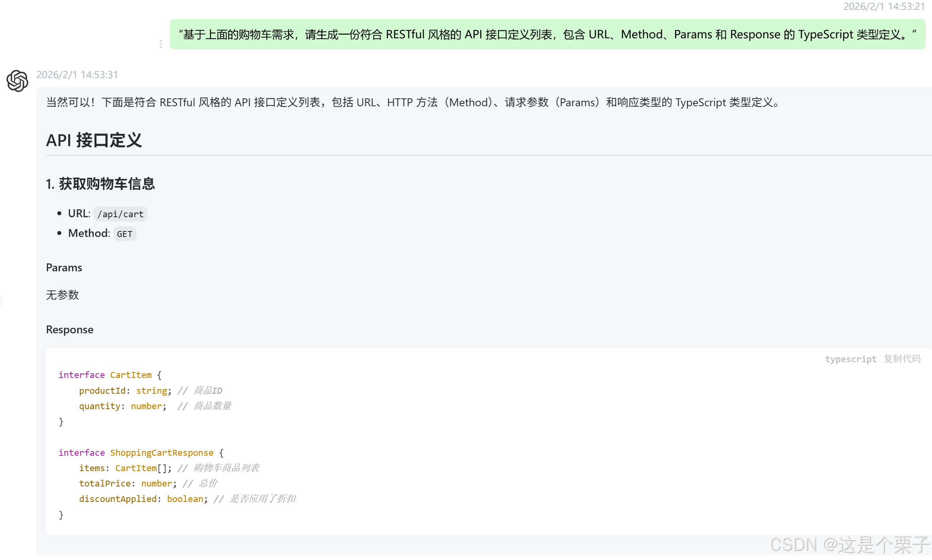Image resolution: width=932 pixels, height=560 pixels.
Task: Click the 14:53:21 user message timestamp
Action: 884,6
